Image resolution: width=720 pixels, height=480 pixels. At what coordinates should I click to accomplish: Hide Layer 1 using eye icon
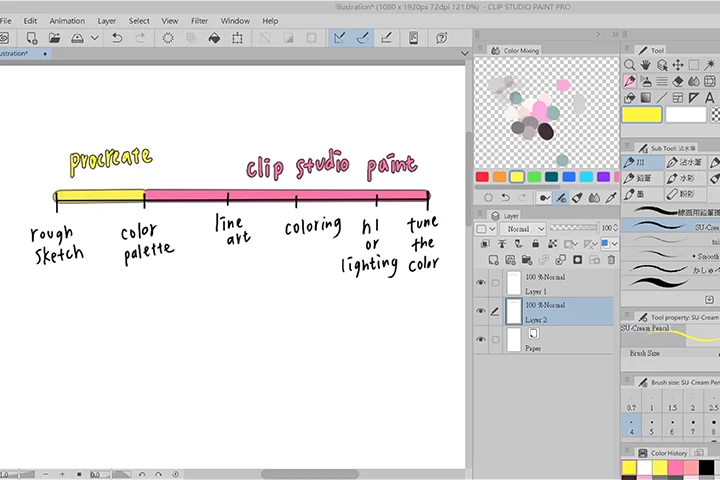point(481,282)
